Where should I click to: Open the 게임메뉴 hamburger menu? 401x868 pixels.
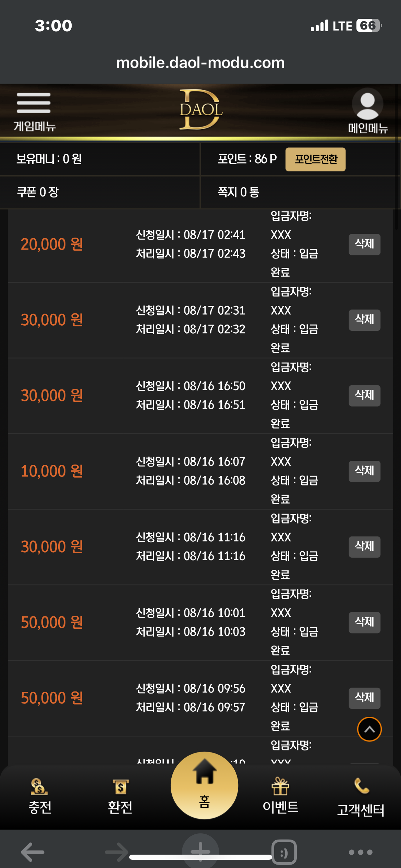34,112
